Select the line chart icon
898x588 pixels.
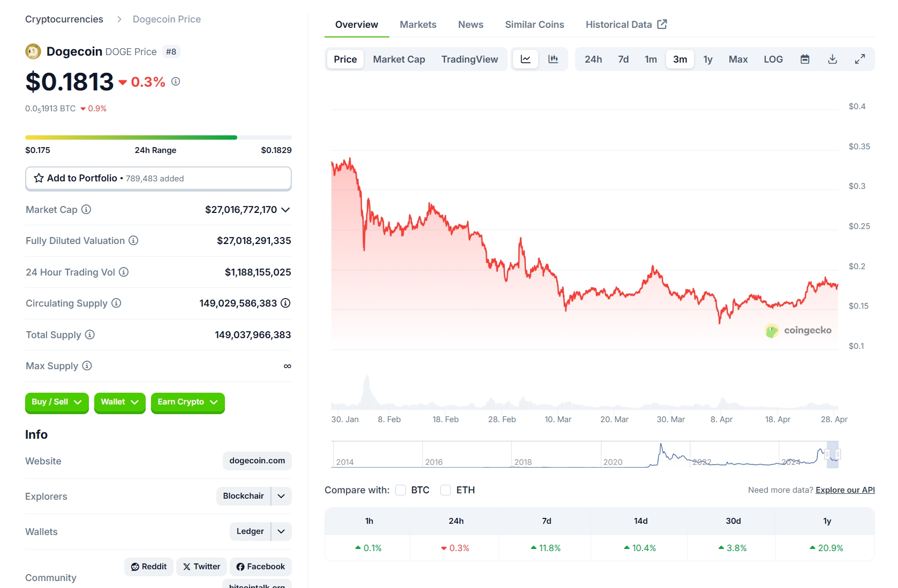coord(525,59)
